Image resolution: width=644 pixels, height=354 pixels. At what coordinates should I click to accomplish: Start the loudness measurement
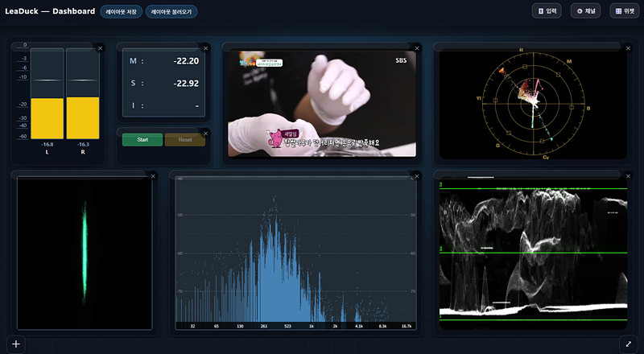pyautogui.click(x=142, y=139)
